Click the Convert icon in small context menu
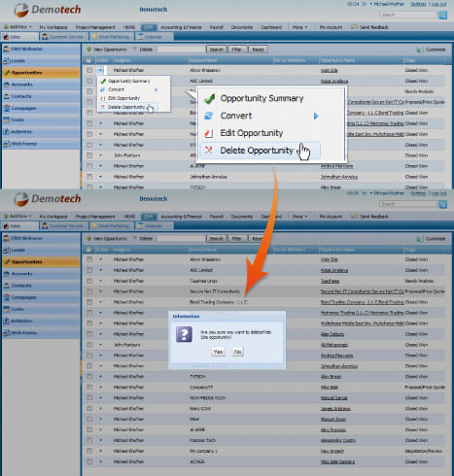The height and width of the screenshot is (476, 454). pos(103,89)
